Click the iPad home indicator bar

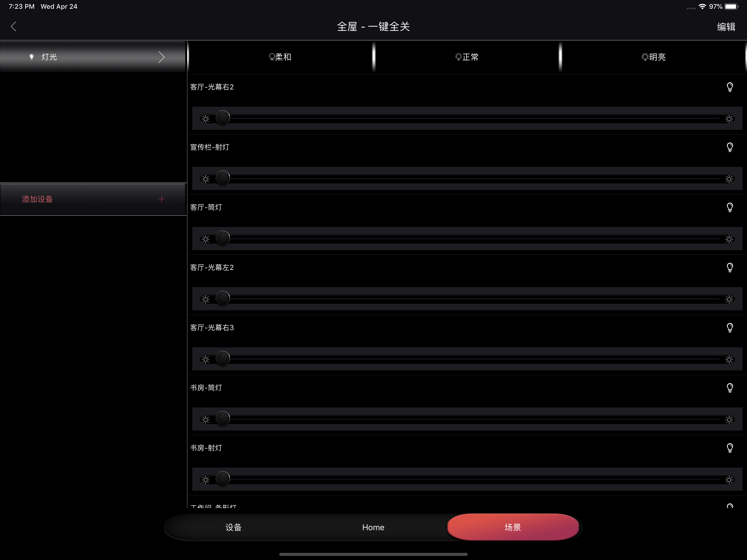[x=373, y=554]
